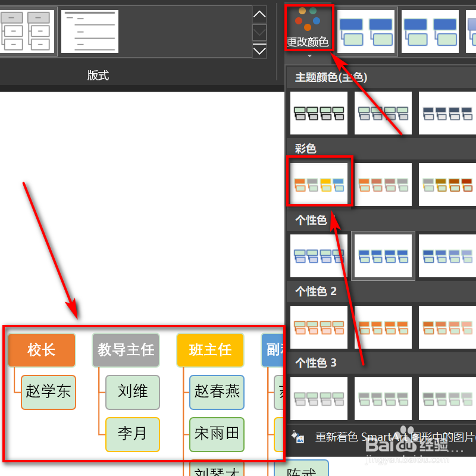Choose second blue SmartArt style thumbnail
The width and height of the screenshot is (476, 476).
(430, 32)
